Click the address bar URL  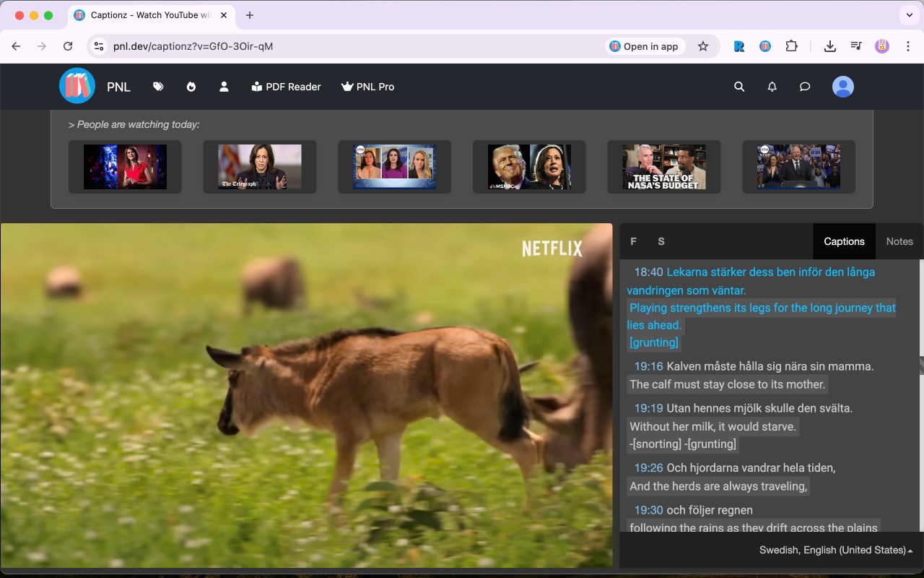tap(193, 46)
